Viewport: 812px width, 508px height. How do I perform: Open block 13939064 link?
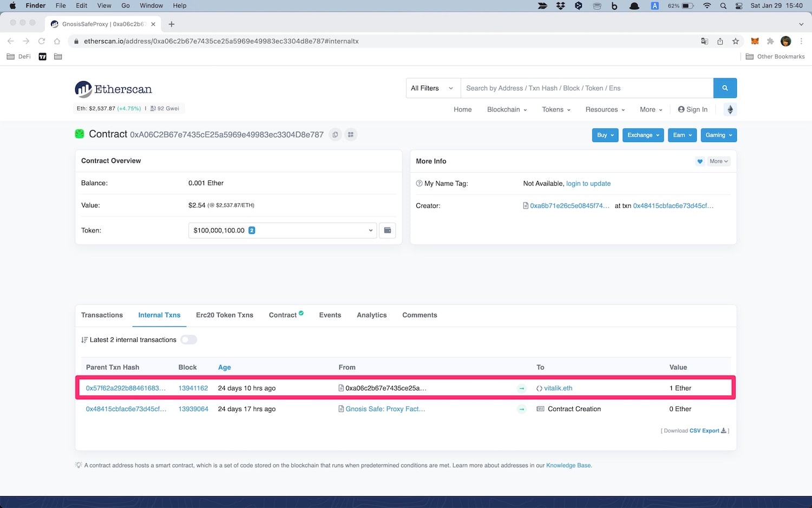(x=193, y=409)
